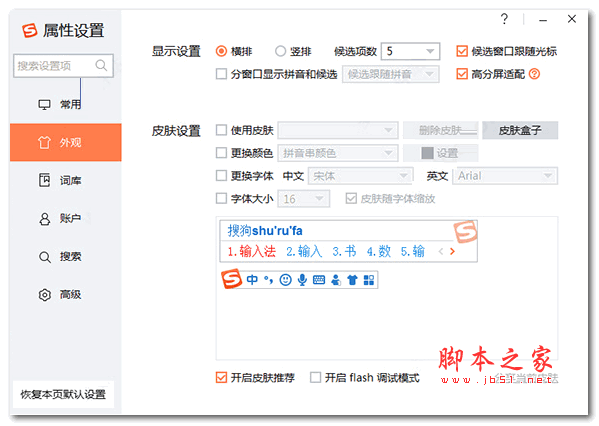Image resolution: width=599 pixels, height=426 pixels.
Task: Open the skin selection dropdown beside 使用皮肤
Action: tap(338, 130)
